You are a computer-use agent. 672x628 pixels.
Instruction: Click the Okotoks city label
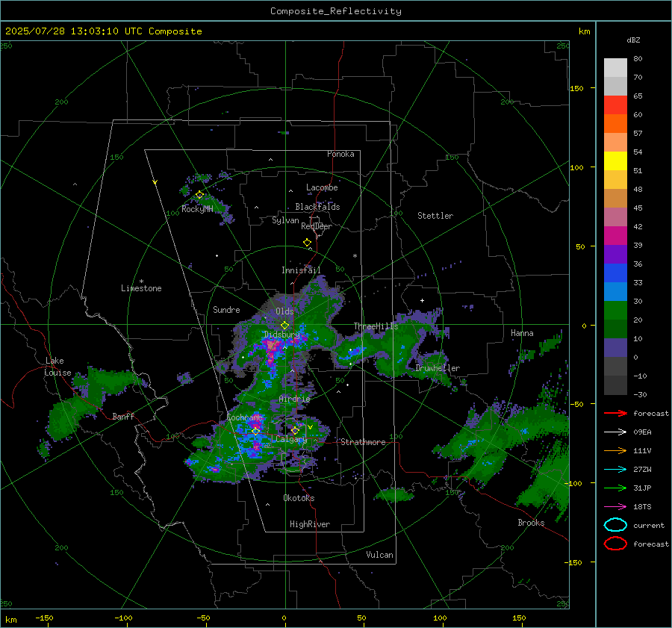299,498
